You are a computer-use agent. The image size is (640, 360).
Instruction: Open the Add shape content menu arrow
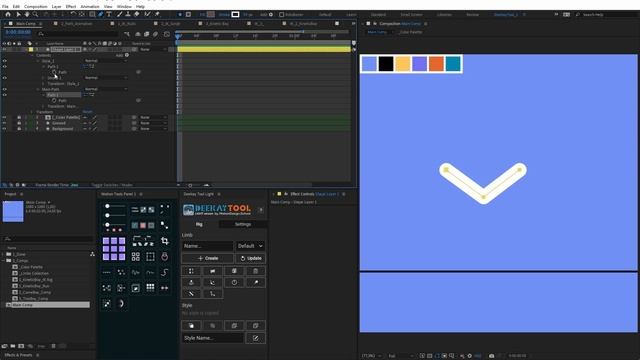coord(127,55)
